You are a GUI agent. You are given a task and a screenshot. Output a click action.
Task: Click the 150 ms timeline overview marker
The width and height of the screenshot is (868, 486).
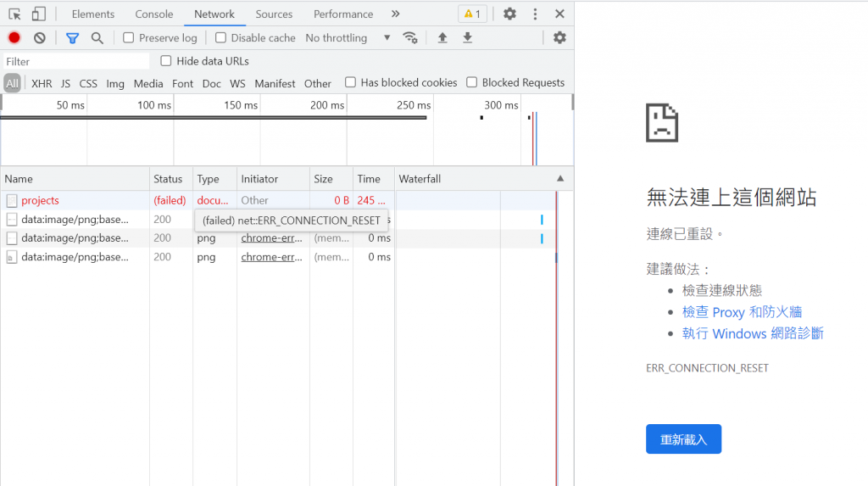pyautogui.click(x=241, y=105)
